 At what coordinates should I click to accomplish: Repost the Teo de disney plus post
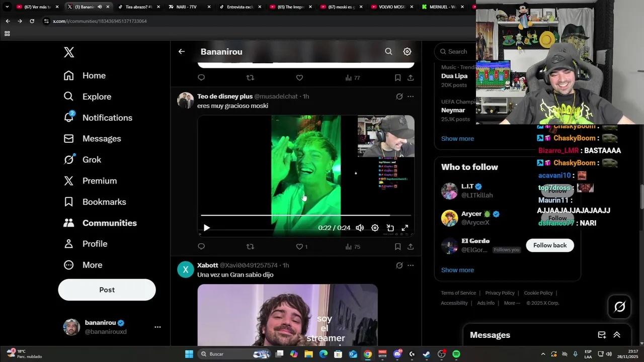250,246
